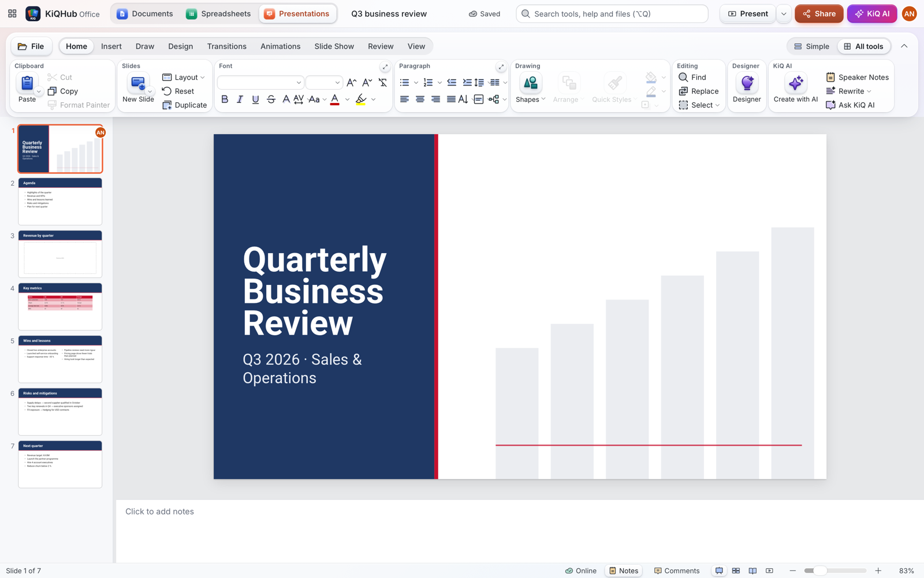924x578 pixels.
Task: Increase list indent level
Action: click(467, 83)
